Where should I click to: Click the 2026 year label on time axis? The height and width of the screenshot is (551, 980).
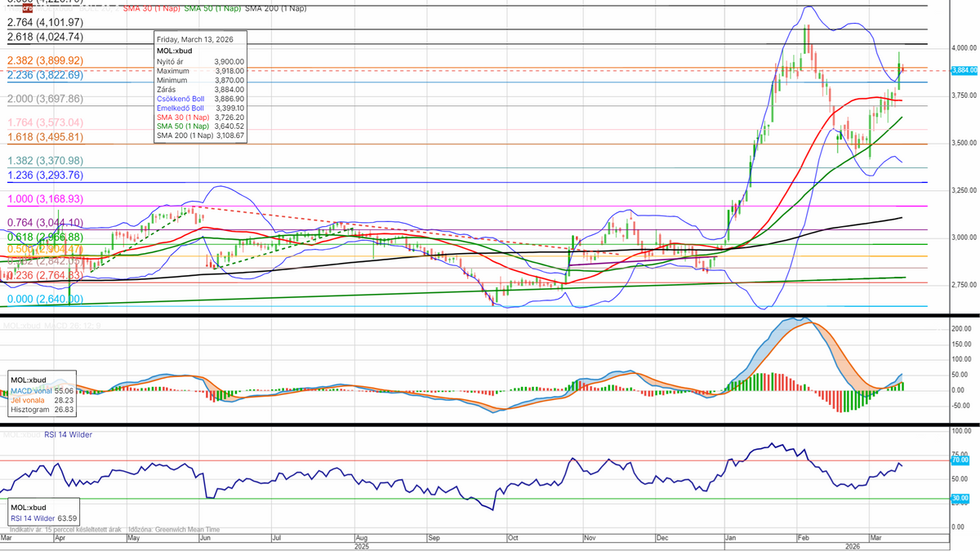[851, 546]
